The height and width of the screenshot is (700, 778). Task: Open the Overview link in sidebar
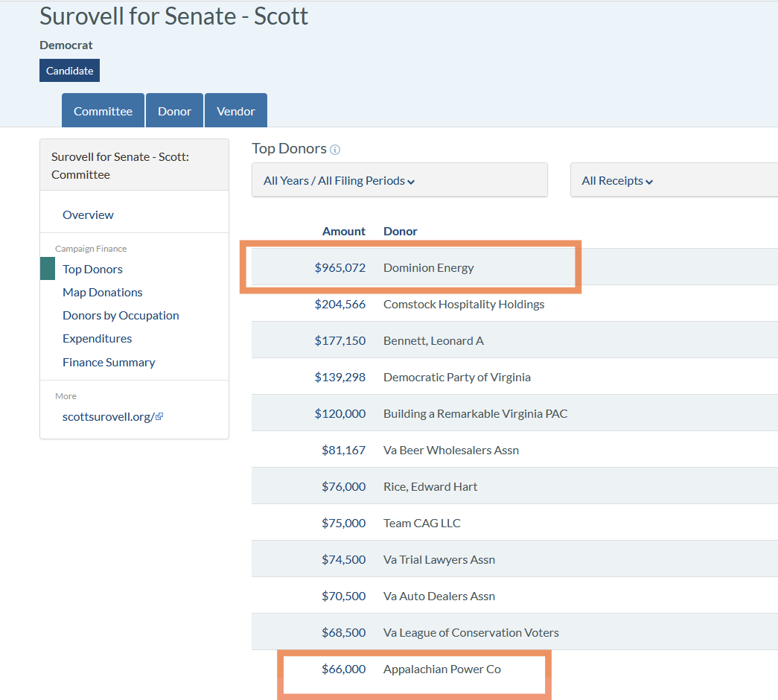tap(88, 215)
